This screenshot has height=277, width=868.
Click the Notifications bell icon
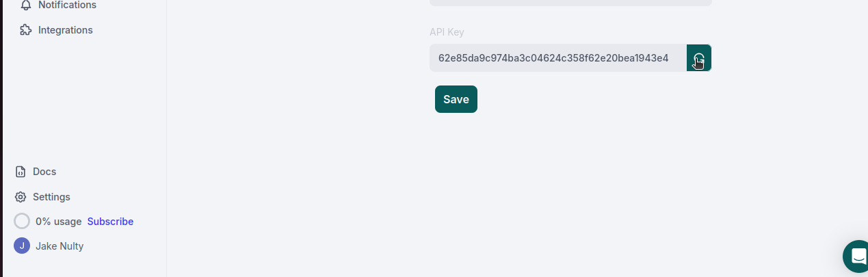[x=26, y=5]
